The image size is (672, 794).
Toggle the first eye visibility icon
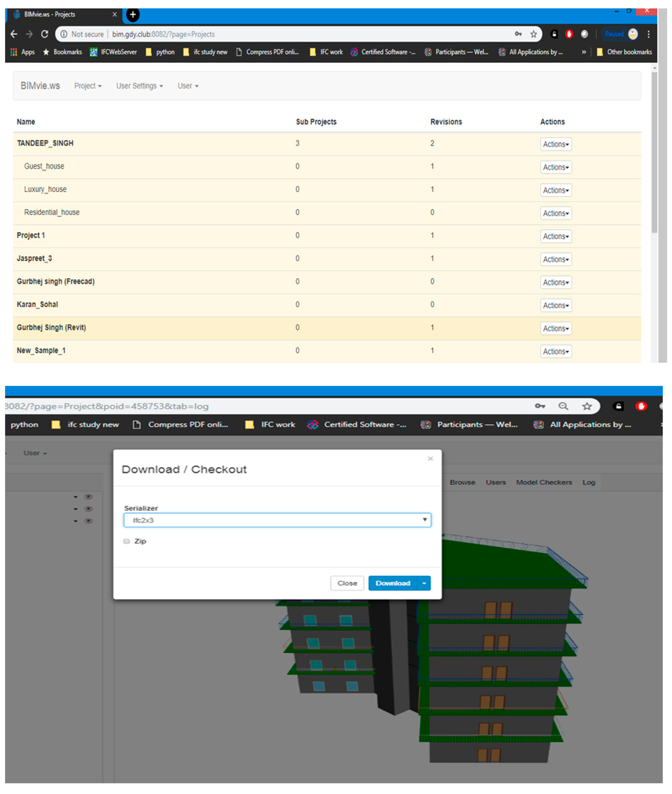88,496
